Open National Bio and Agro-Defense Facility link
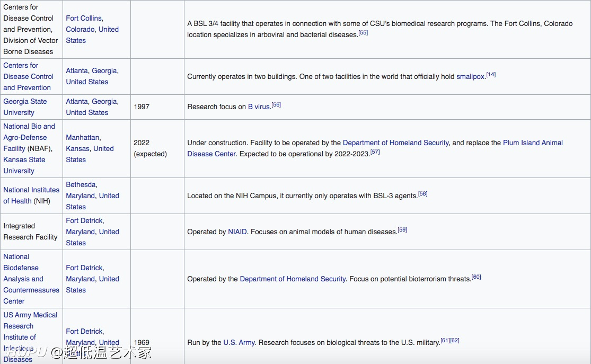The image size is (591, 364). click(29, 138)
